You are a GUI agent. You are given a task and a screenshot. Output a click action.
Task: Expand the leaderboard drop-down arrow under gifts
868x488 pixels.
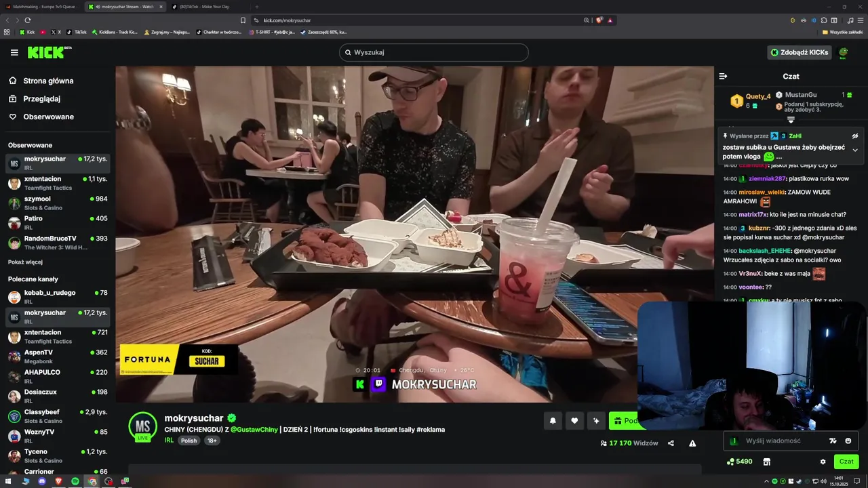coord(791,120)
